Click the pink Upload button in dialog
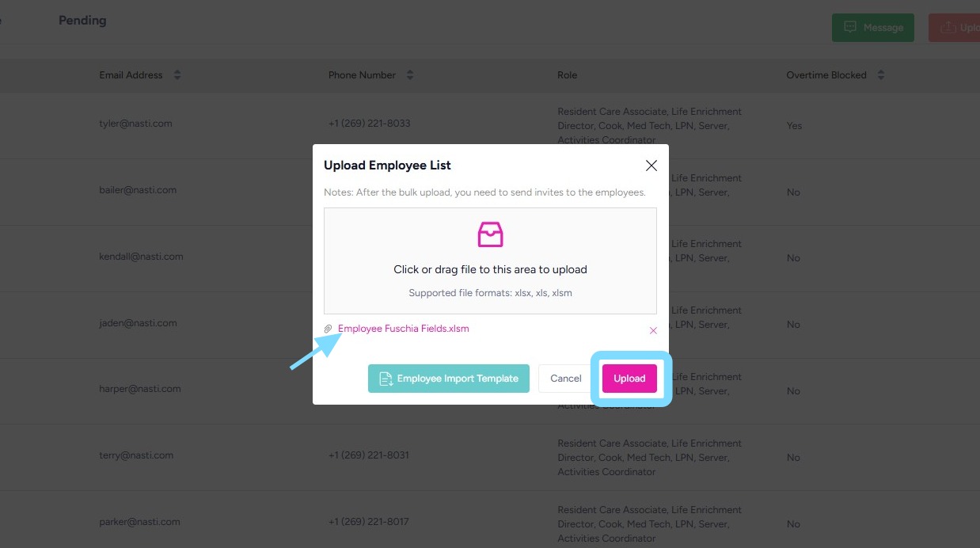 (x=629, y=379)
